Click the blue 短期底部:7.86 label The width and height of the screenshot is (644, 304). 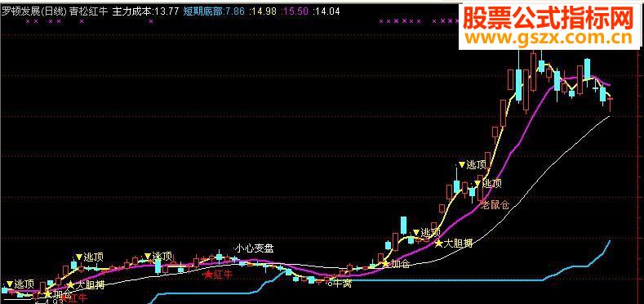214,11
